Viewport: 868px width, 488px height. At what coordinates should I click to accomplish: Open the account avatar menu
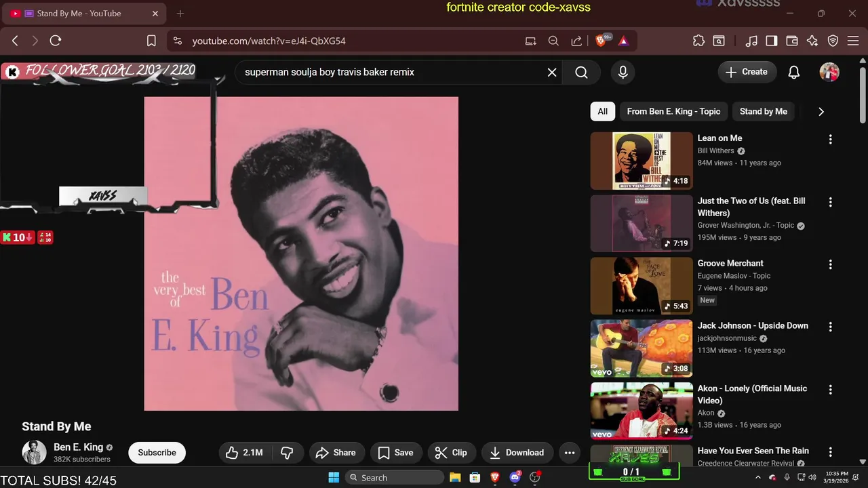[x=829, y=72]
